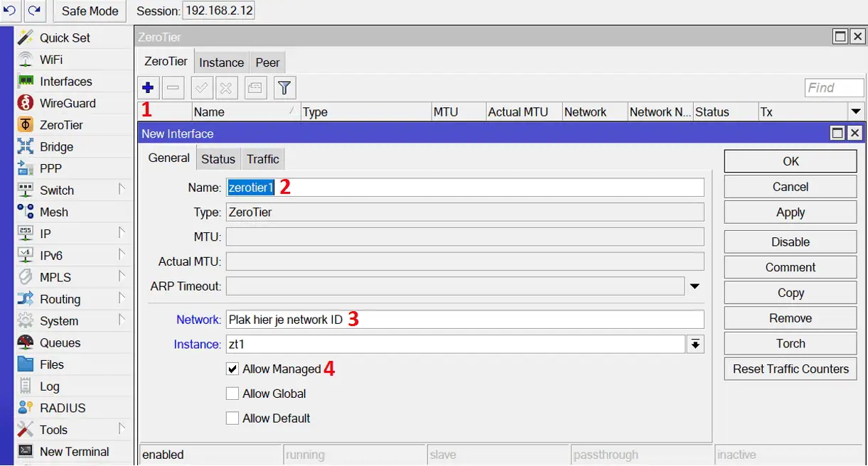The height and width of the screenshot is (466, 868).
Task: Click the undo arrow icon
Action: tap(10, 11)
